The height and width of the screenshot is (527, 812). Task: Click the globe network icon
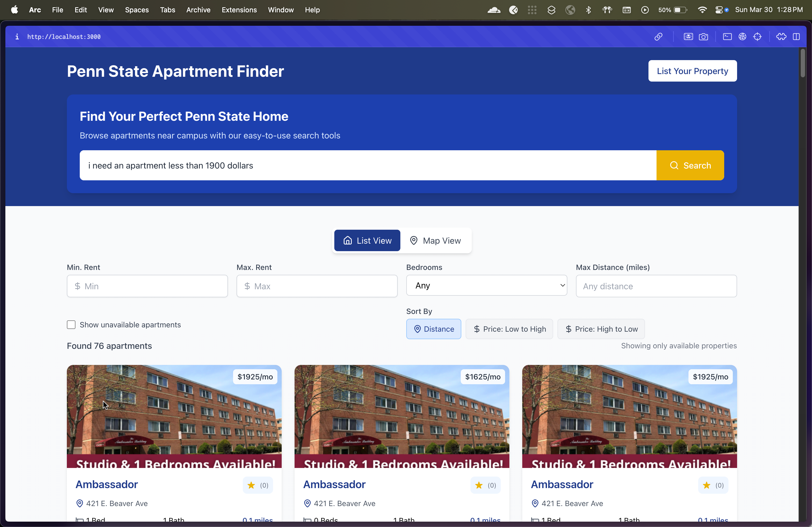(742, 36)
